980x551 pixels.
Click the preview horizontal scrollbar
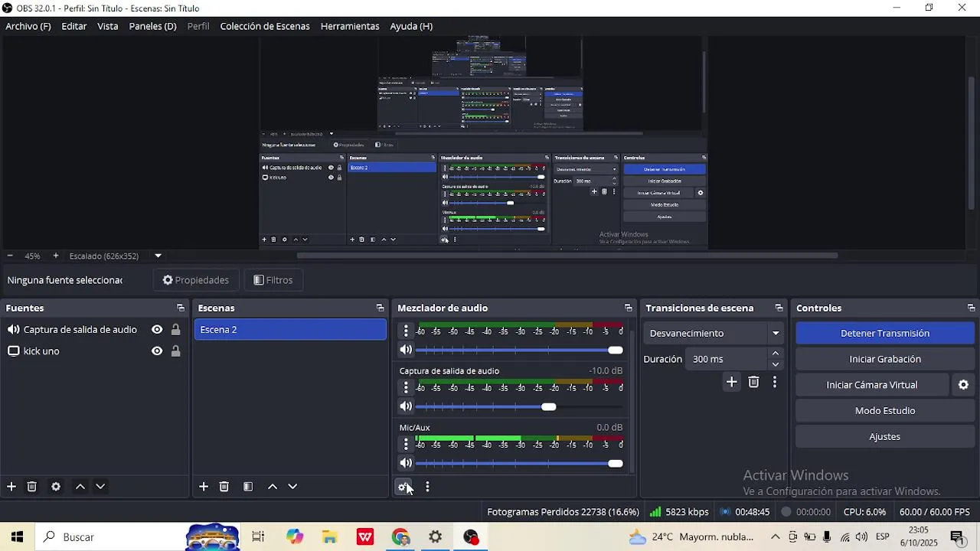click(567, 256)
